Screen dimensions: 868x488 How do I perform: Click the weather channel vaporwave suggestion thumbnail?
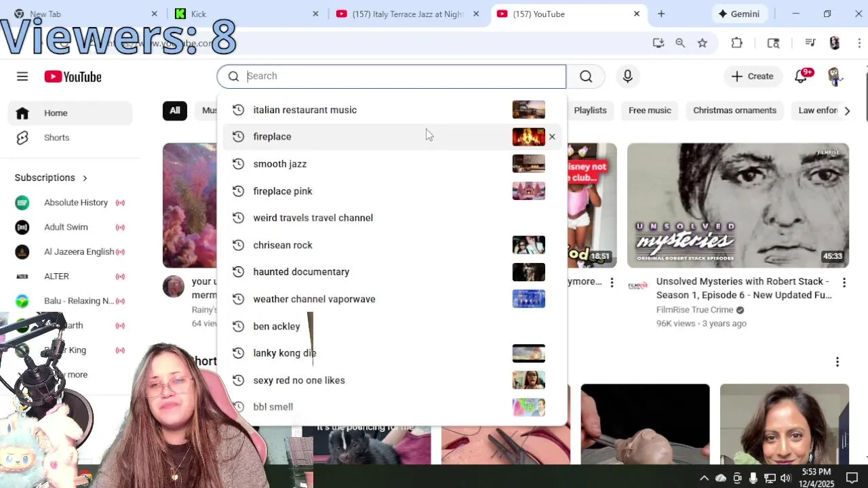[x=528, y=299]
